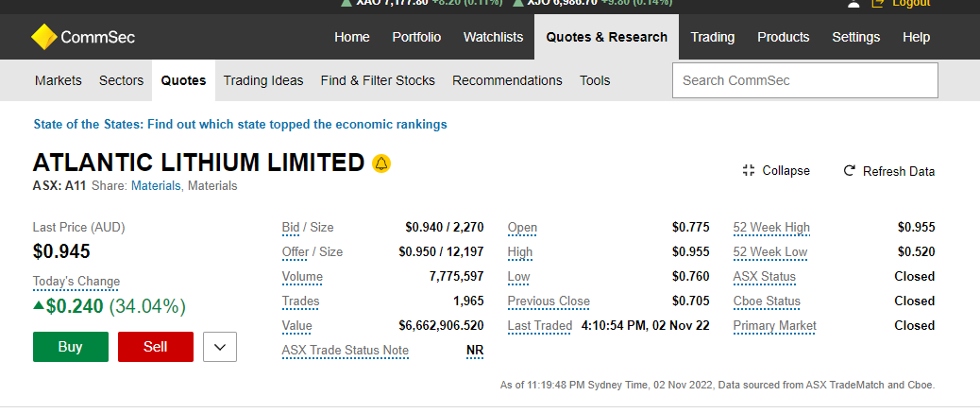Click the $0.240 (34.04%) change value

pyautogui.click(x=110, y=306)
